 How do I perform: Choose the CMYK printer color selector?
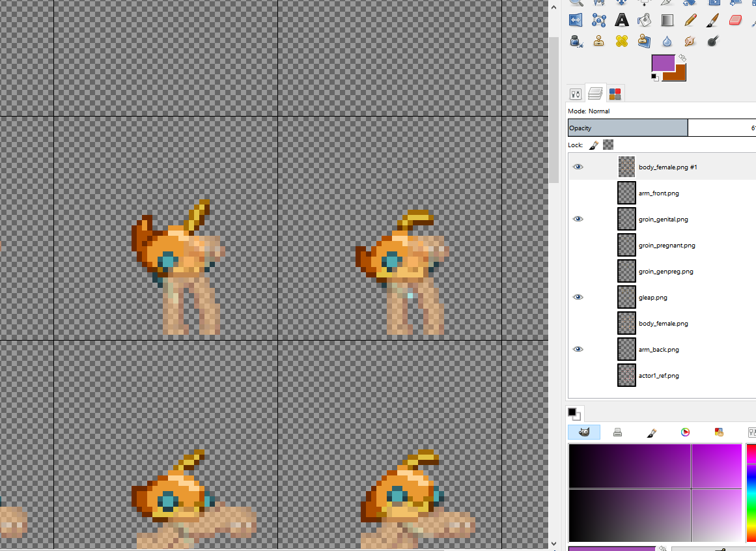[617, 432]
